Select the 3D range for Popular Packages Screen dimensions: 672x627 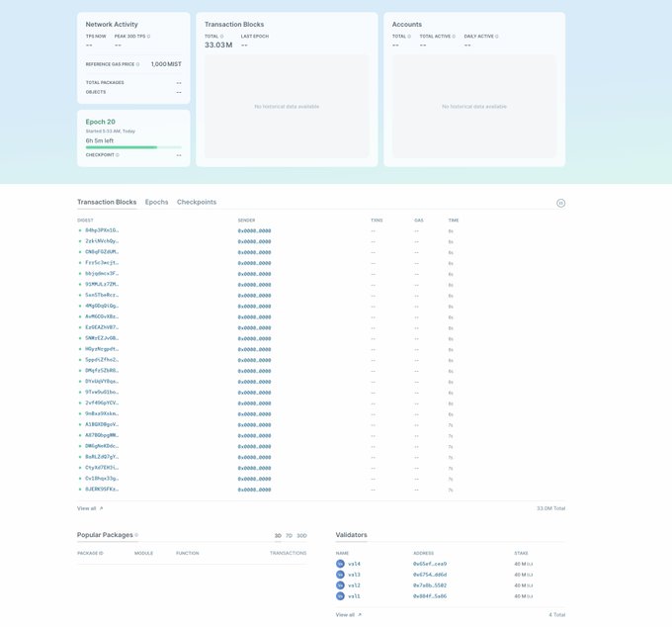coord(278,536)
